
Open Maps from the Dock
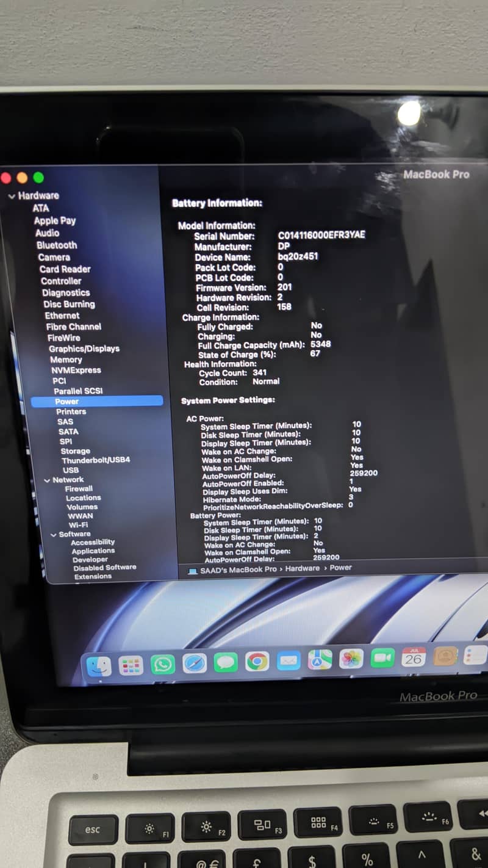pos(320,660)
